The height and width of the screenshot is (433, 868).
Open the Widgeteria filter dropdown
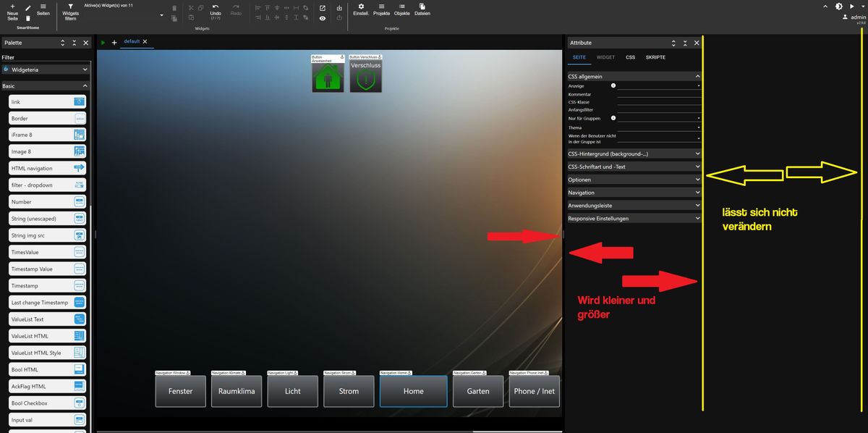click(x=45, y=70)
